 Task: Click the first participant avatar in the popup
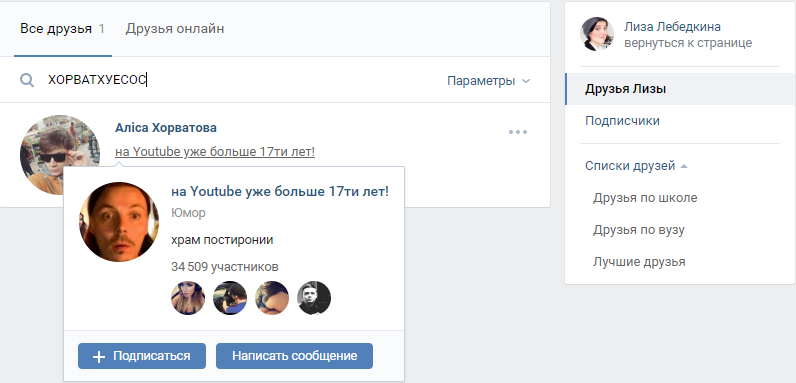point(188,298)
